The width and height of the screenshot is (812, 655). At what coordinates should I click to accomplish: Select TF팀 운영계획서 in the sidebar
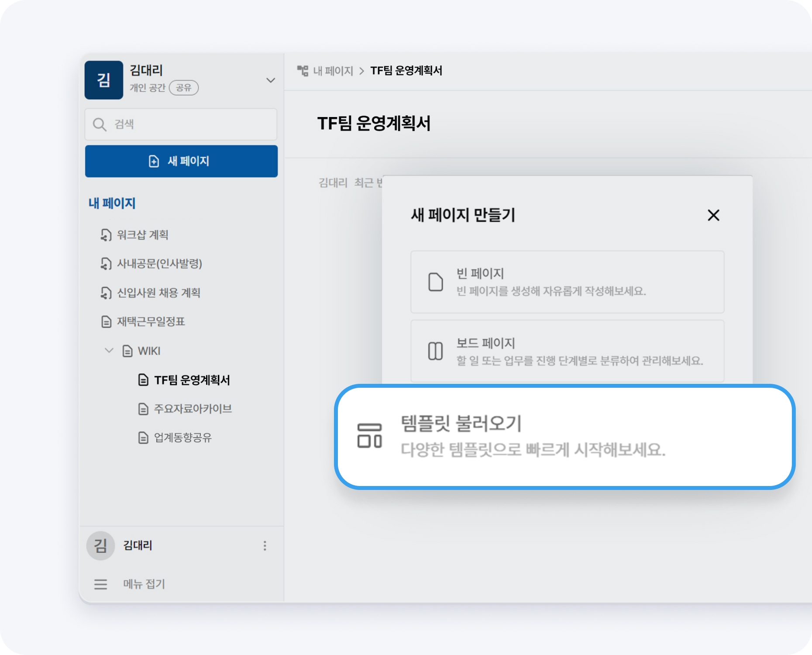(192, 380)
